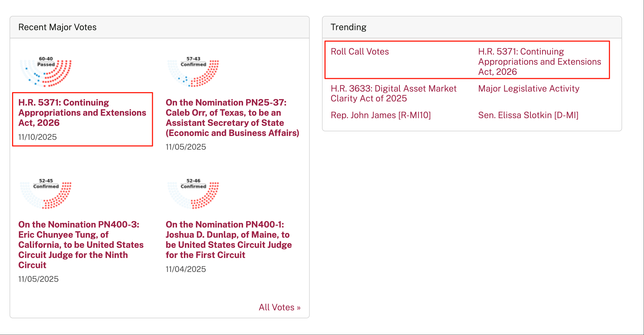View Rep. John James [R-MI10] page
This screenshot has width=644, height=335.
coord(381,115)
